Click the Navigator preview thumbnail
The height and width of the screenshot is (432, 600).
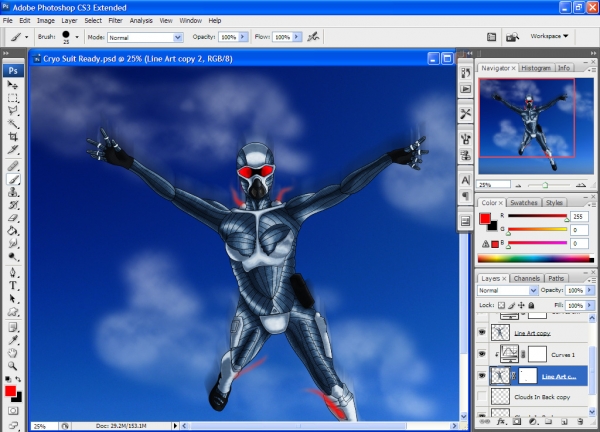click(536, 126)
